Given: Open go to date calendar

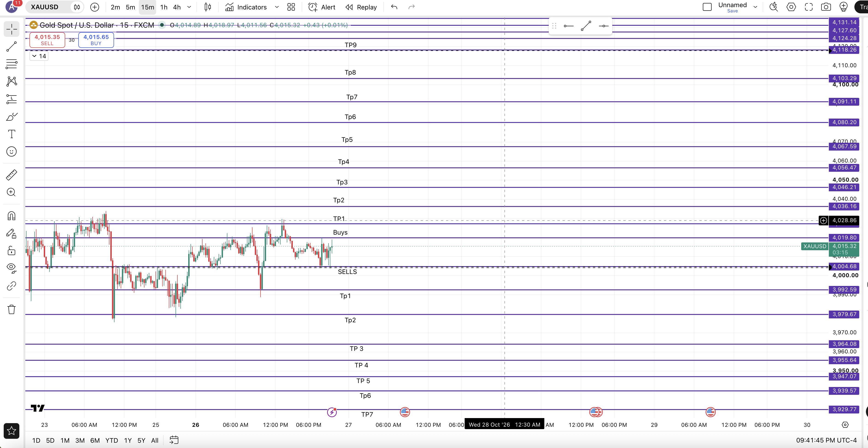Looking at the screenshot, I should tap(174, 440).
